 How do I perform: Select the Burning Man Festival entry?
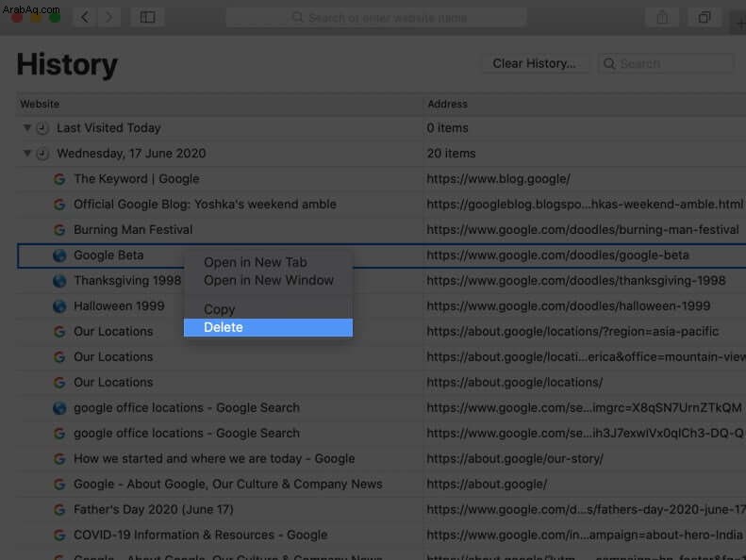point(133,230)
